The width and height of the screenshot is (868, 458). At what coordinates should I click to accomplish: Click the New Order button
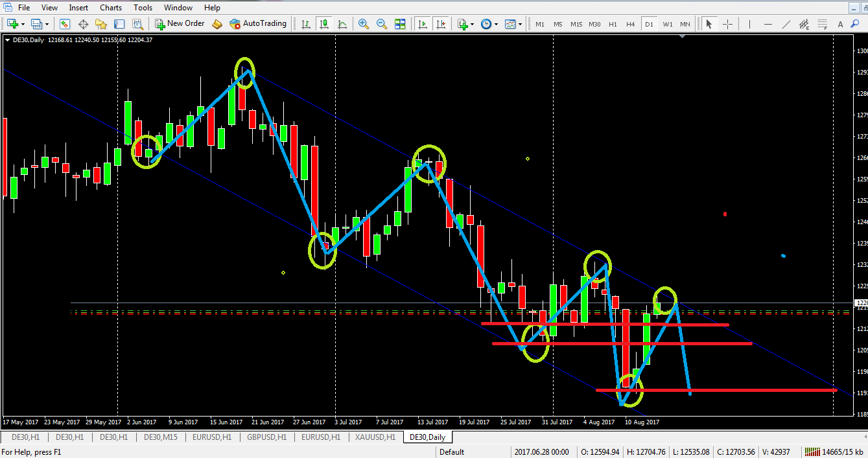coord(180,24)
